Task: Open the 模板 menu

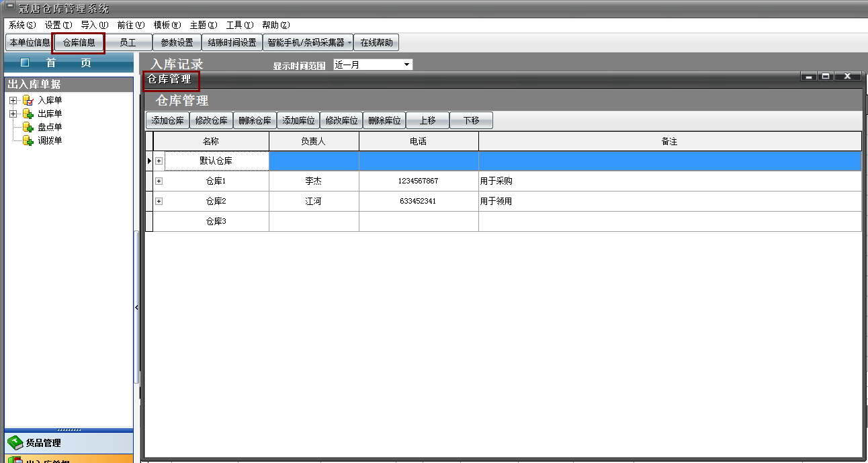Action: (167, 25)
